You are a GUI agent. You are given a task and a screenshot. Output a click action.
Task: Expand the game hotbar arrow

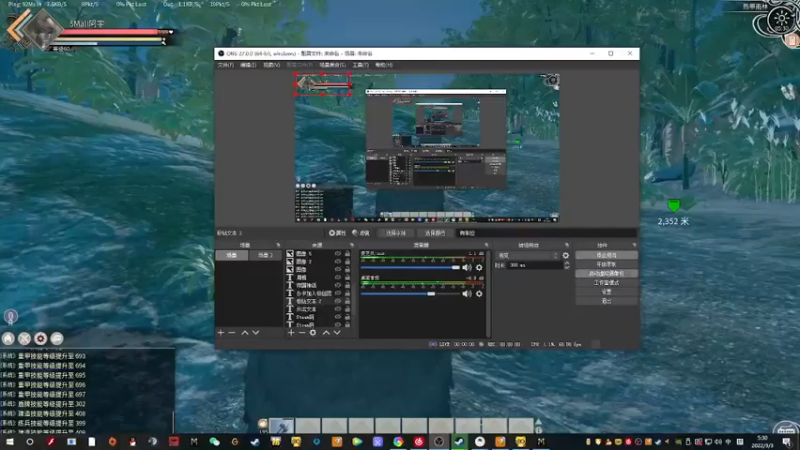click(x=538, y=422)
